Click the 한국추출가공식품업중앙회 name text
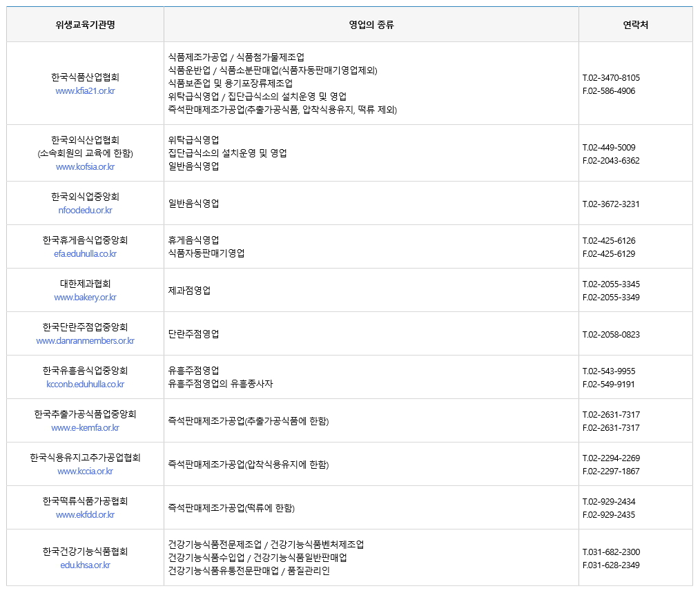The height and width of the screenshot is (593, 700). pyautogui.click(x=86, y=414)
